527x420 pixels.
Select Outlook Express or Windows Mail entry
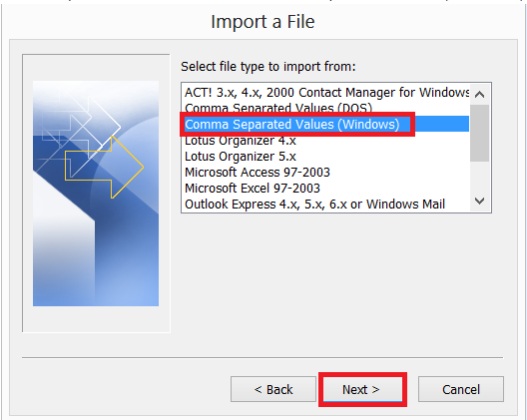coord(326,204)
